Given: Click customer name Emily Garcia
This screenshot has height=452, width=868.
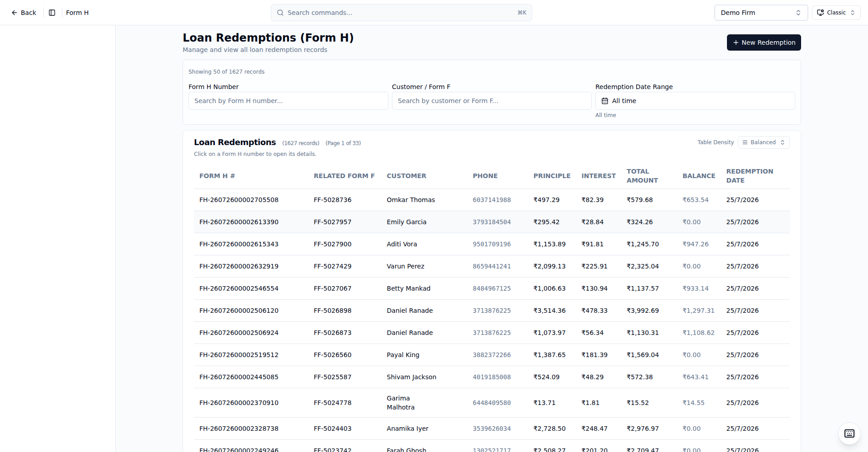Looking at the screenshot, I should click(x=406, y=222).
